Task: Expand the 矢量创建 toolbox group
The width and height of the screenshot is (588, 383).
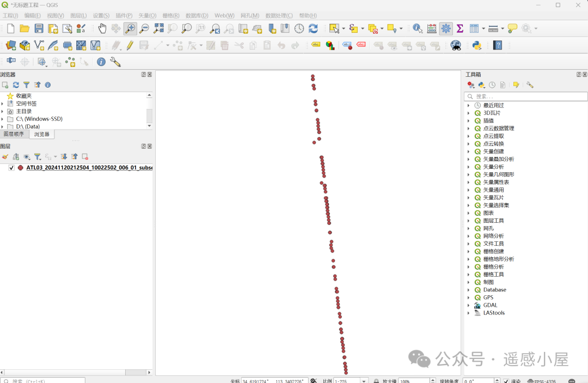Action: (468, 151)
